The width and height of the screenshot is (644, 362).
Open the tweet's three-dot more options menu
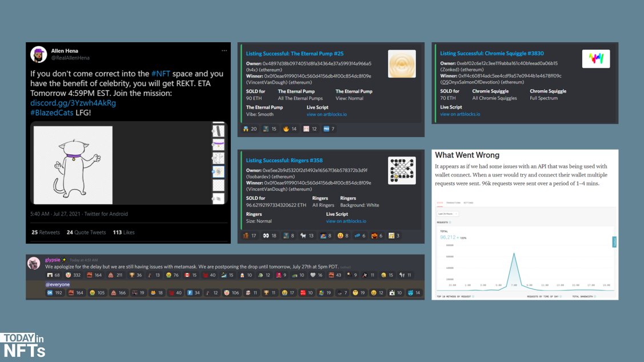(x=224, y=50)
